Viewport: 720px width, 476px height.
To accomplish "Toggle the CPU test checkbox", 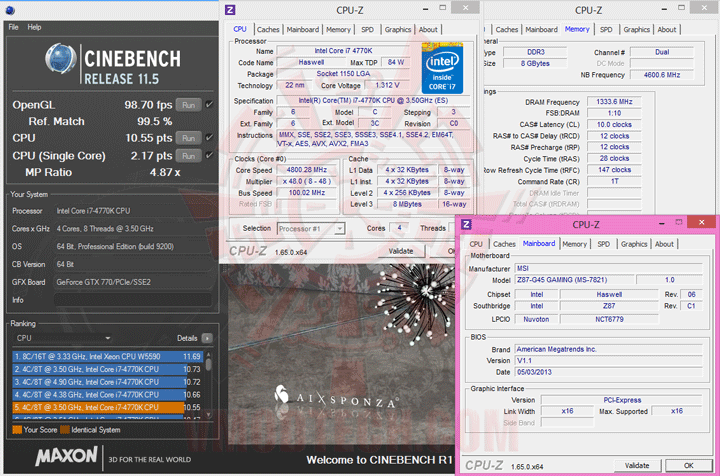I will [209, 137].
